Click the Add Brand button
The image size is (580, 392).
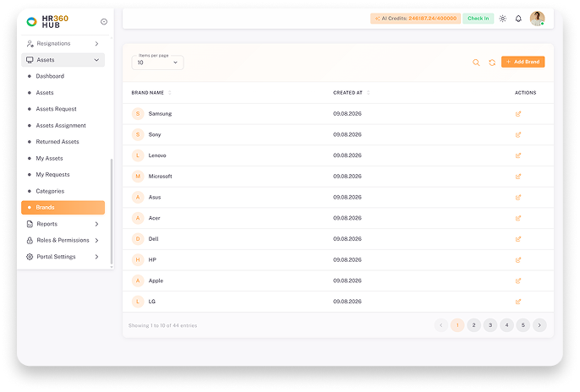tap(523, 62)
